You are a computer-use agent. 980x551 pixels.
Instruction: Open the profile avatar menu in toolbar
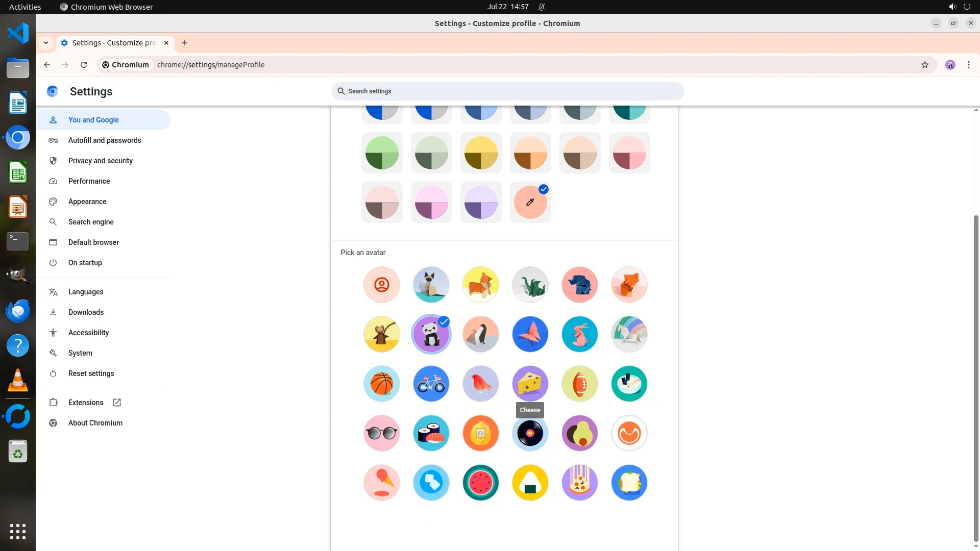tap(950, 65)
